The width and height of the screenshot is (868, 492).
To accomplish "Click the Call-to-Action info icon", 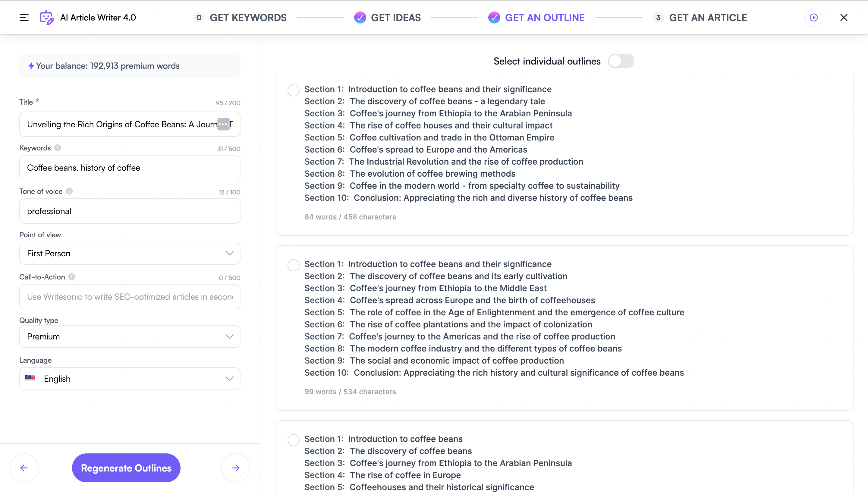I will click(x=72, y=277).
